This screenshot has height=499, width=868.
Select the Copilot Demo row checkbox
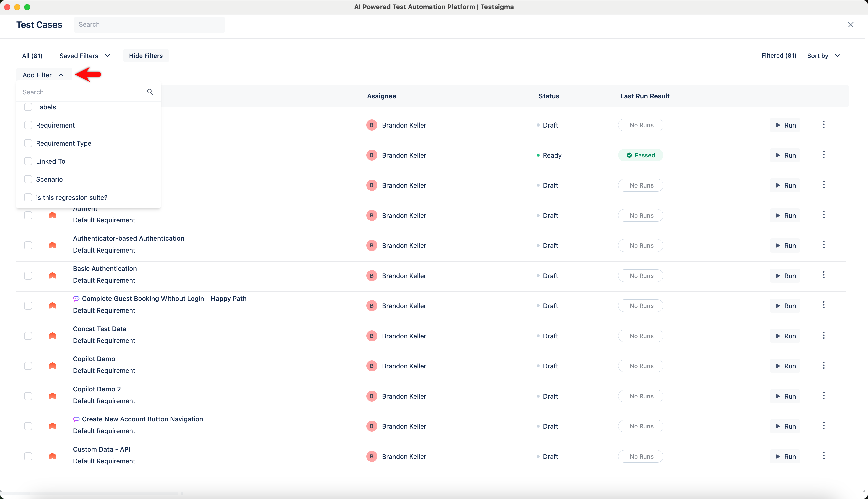(28, 366)
